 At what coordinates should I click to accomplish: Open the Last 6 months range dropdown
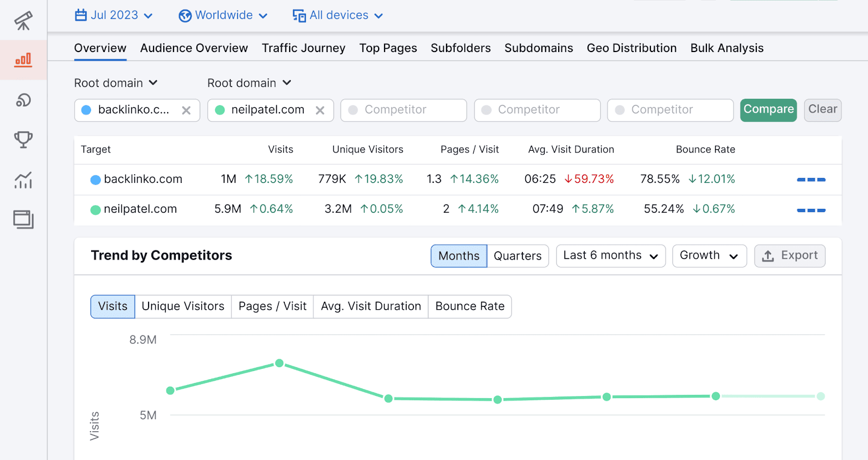[x=611, y=255]
